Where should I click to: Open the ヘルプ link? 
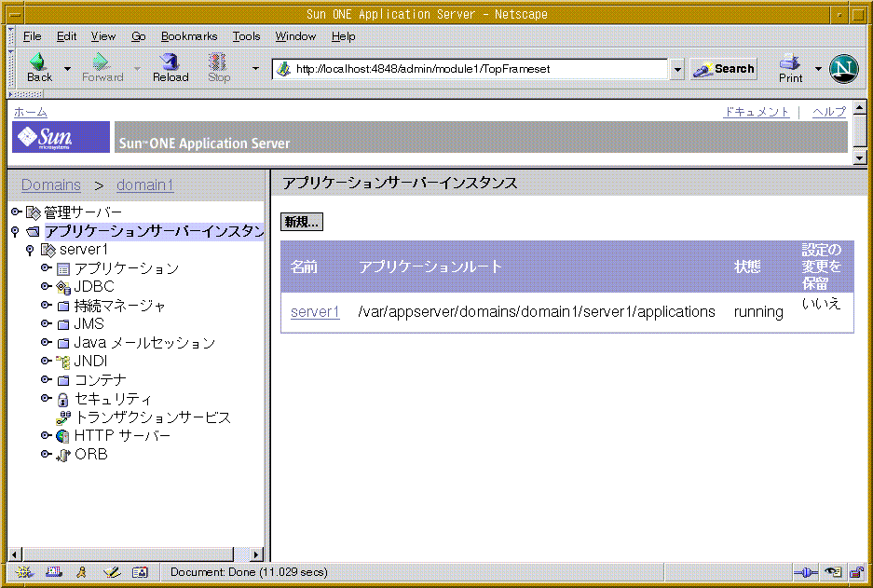coord(829,112)
